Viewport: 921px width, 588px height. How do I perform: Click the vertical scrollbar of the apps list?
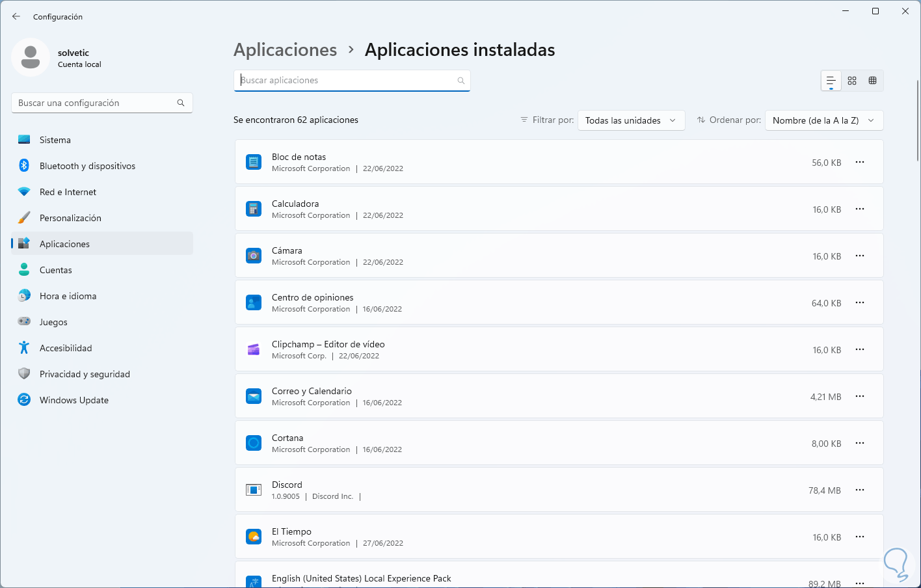917,120
